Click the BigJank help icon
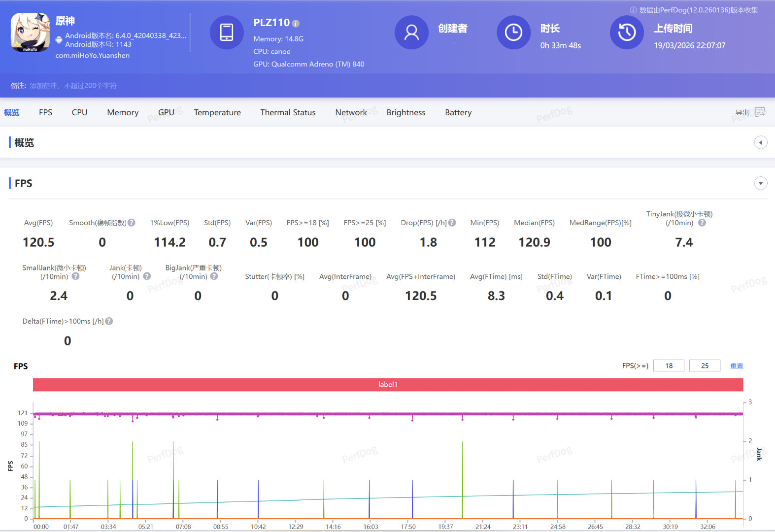 tap(214, 276)
